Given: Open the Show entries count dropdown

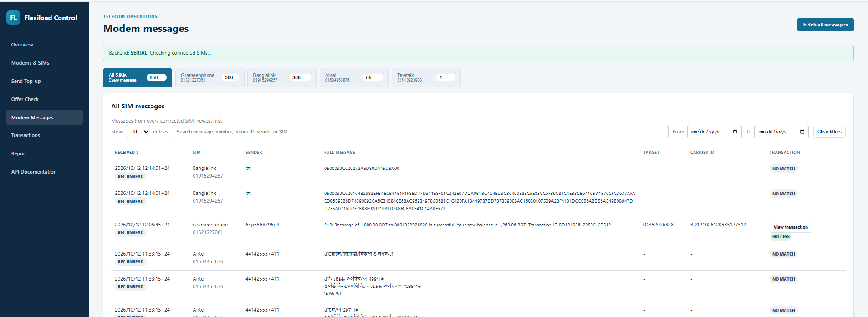Looking at the screenshot, I should pyautogui.click(x=138, y=132).
